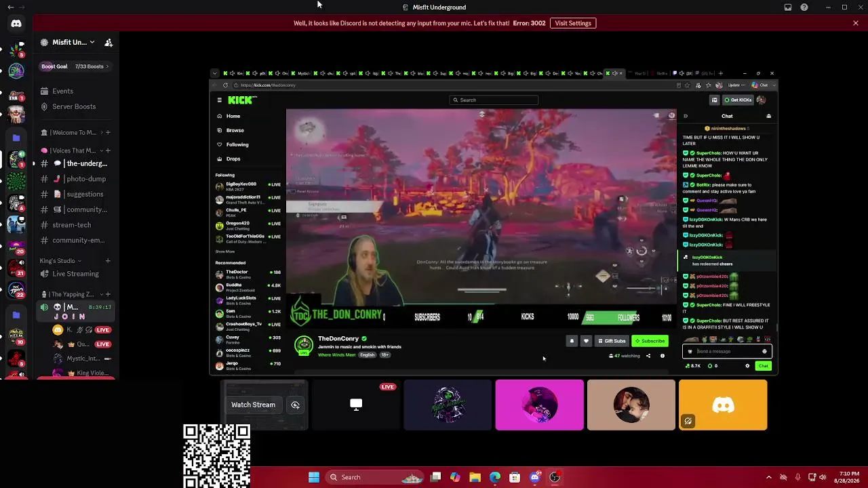Click the invite members icon beside server name

[x=108, y=42]
